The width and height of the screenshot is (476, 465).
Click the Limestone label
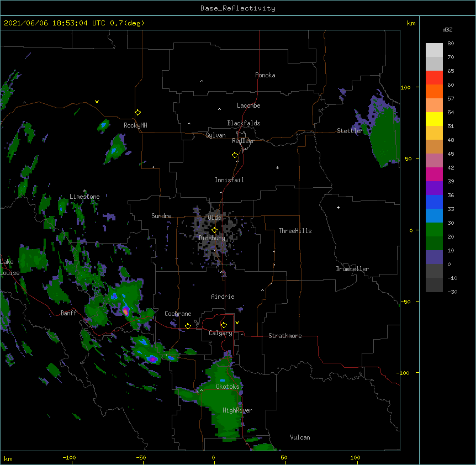point(84,197)
